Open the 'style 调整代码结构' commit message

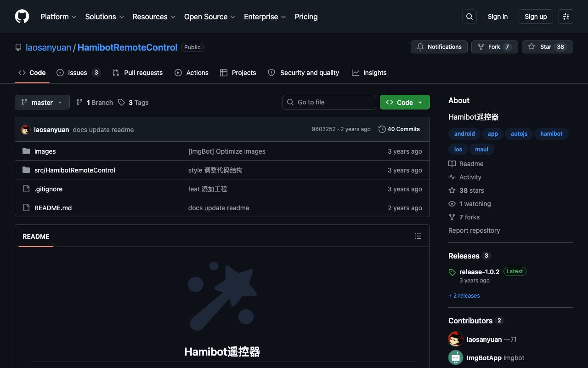click(x=215, y=170)
